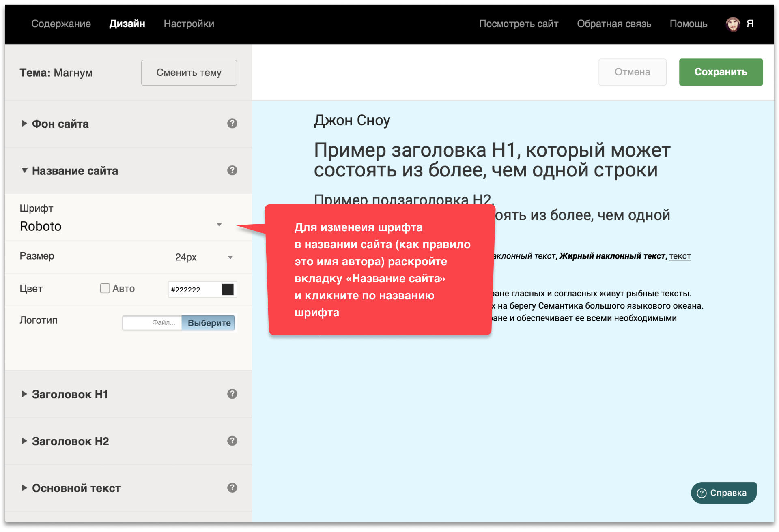Collapse the Название сайта section
This screenshot has width=779, height=532.
tap(75, 171)
